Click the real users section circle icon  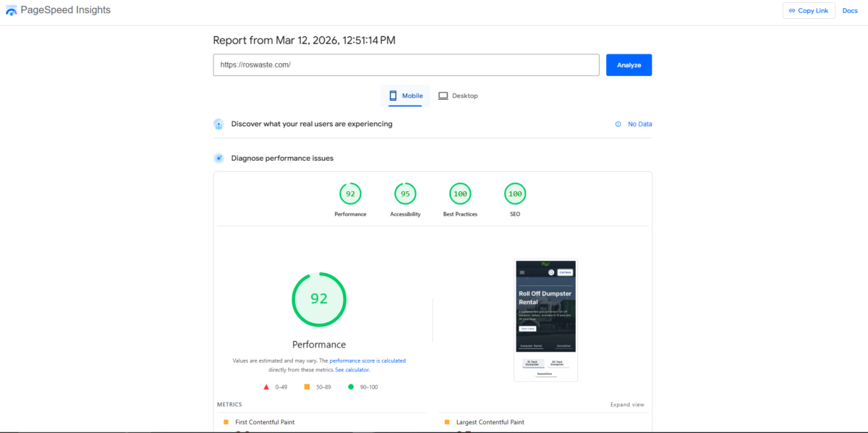point(218,124)
